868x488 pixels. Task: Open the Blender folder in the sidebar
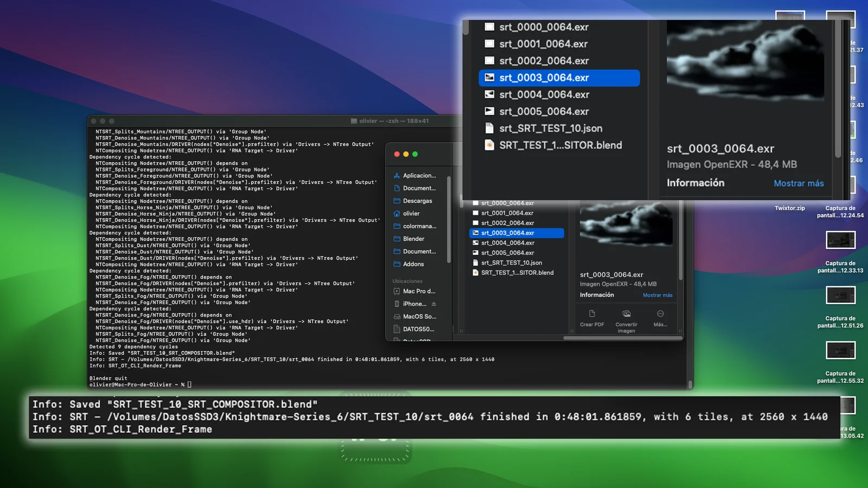coord(413,239)
